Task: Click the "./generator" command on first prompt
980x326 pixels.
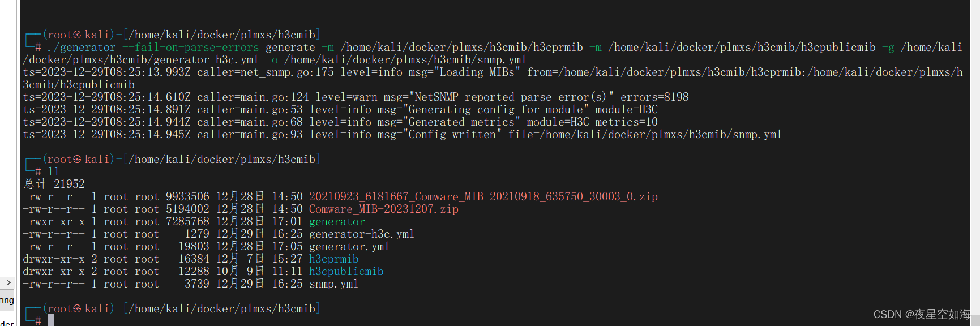Action: [x=82, y=48]
